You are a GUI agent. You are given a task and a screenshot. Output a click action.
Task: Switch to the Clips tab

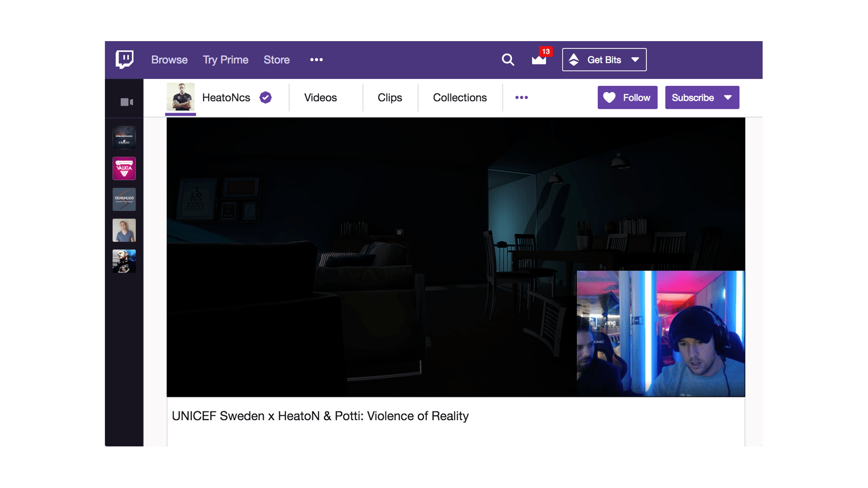[x=390, y=98]
